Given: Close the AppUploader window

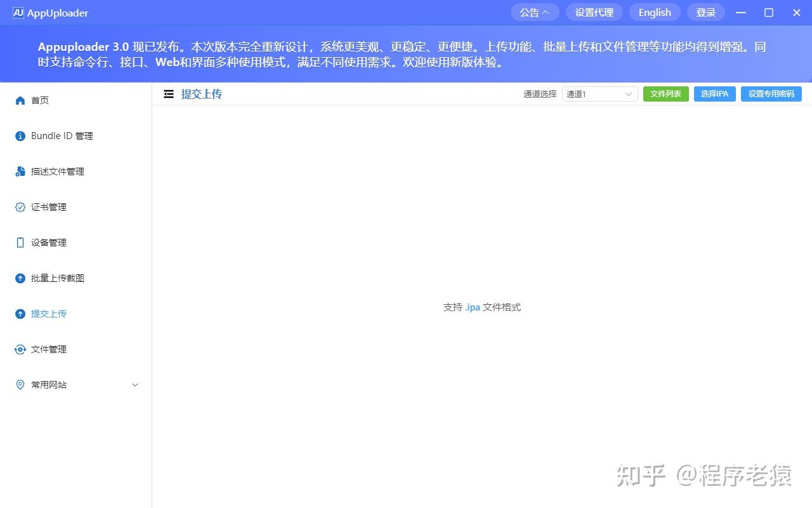Looking at the screenshot, I should 797,13.
